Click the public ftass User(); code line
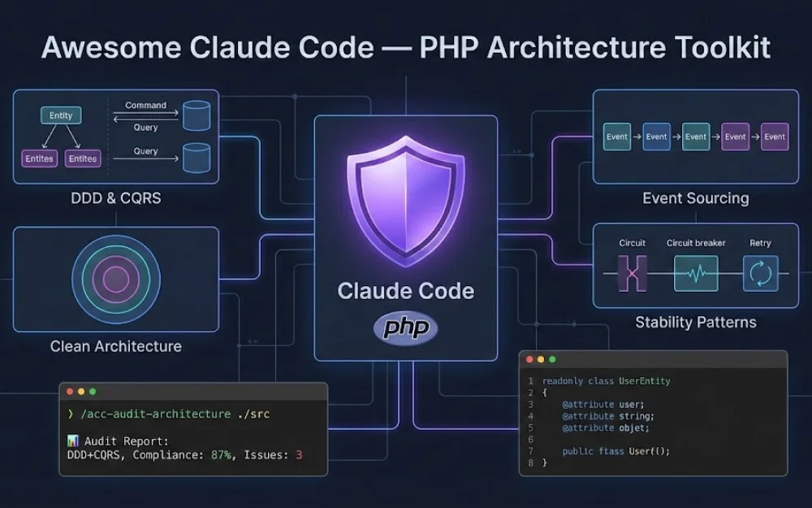 click(616, 451)
